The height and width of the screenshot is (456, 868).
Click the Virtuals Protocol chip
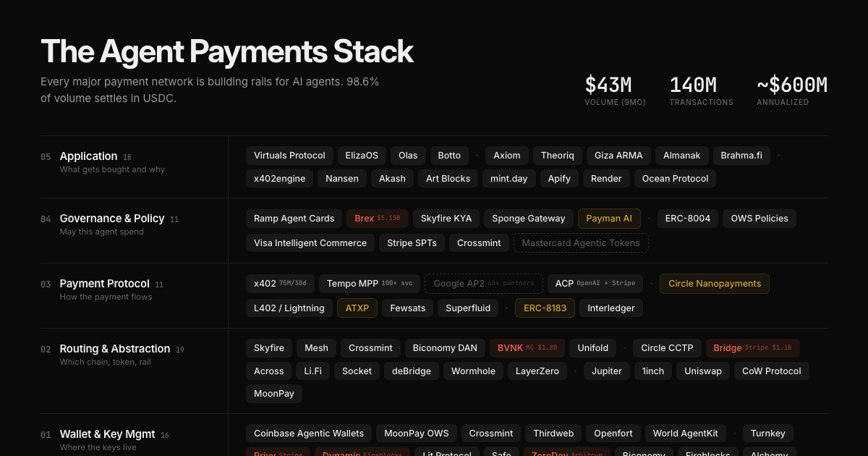pos(289,156)
